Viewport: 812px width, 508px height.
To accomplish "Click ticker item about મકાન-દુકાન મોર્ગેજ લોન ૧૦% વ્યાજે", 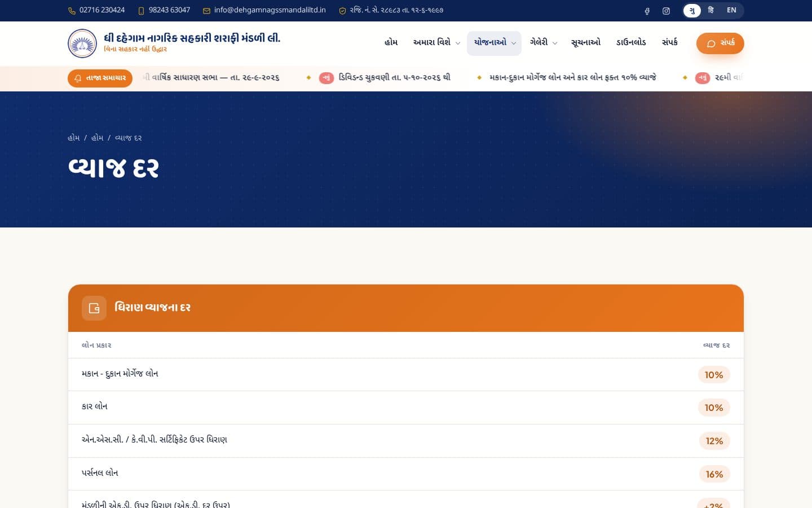I will tap(573, 78).
